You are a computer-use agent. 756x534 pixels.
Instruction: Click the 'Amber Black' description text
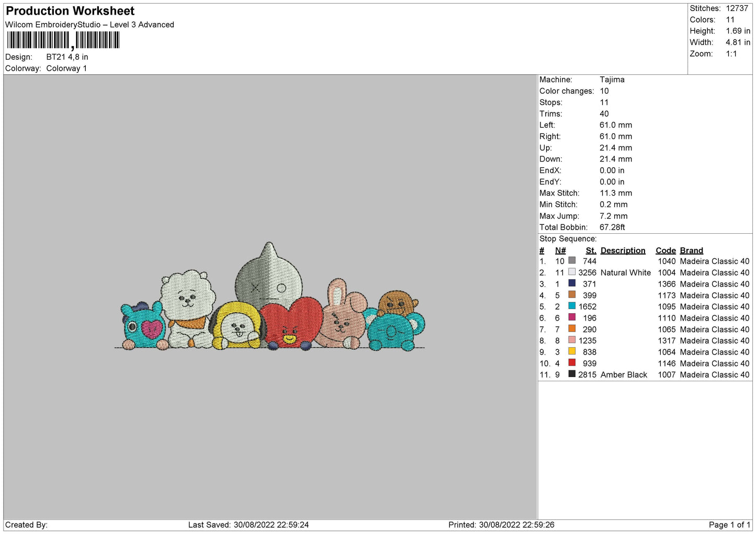pyautogui.click(x=624, y=374)
